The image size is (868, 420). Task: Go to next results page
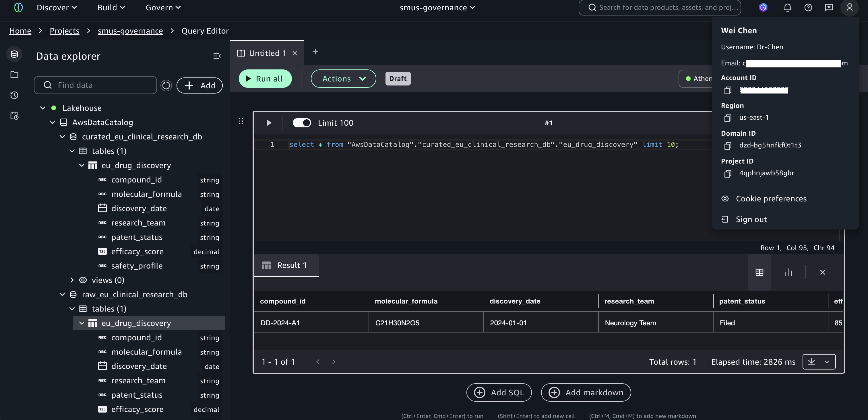click(x=334, y=362)
